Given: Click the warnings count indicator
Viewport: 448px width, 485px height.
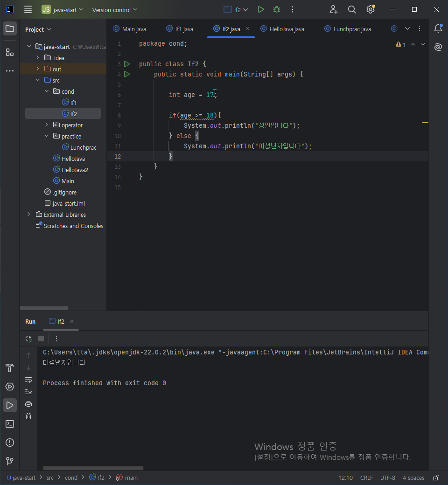Looking at the screenshot, I should coord(400,45).
